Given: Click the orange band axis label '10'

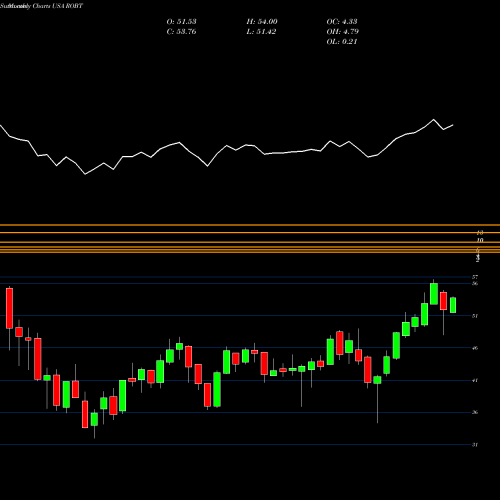Looking at the screenshot, I should pyautogui.click(x=480, y=240).
